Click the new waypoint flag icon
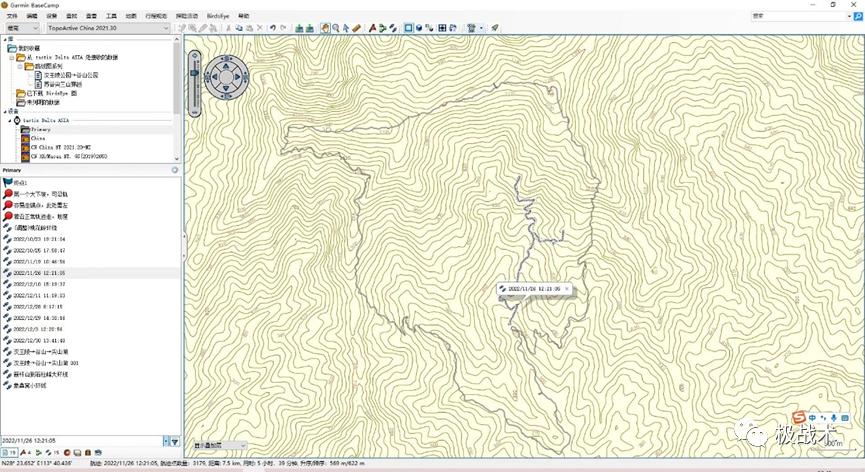 (373, 28)
